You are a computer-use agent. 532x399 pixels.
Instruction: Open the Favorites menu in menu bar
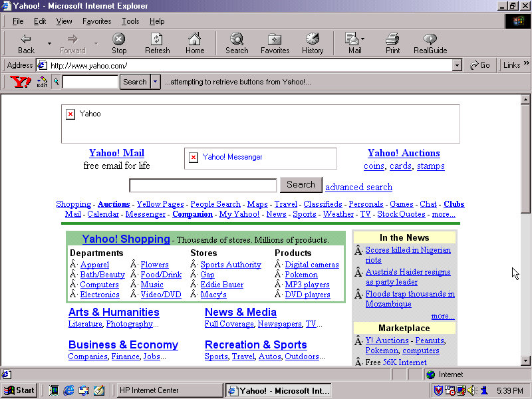tap(96, 21)
